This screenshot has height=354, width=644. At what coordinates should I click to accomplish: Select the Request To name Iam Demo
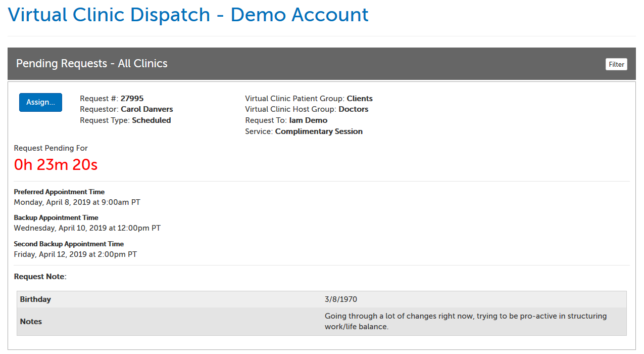click(x=307, y=120)
